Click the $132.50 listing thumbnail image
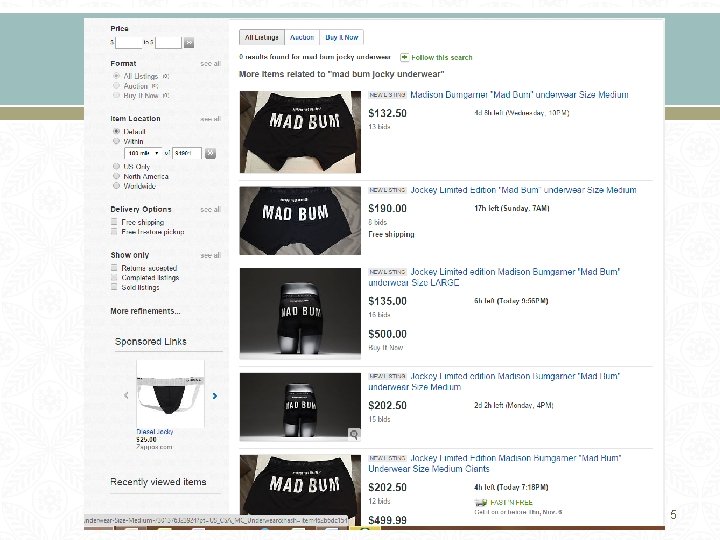The height and width of the screenshot is (540, 720). coord(300,132)
